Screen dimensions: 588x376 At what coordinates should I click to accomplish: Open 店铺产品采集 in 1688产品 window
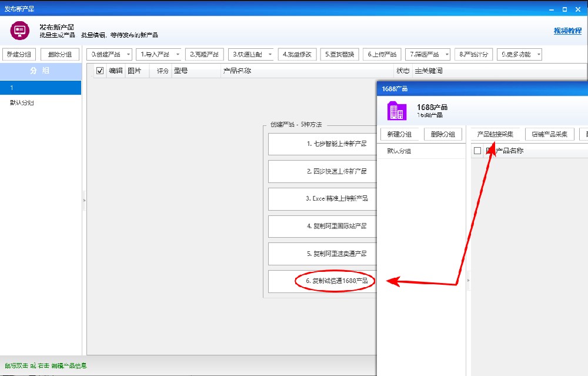coord(550,134)
